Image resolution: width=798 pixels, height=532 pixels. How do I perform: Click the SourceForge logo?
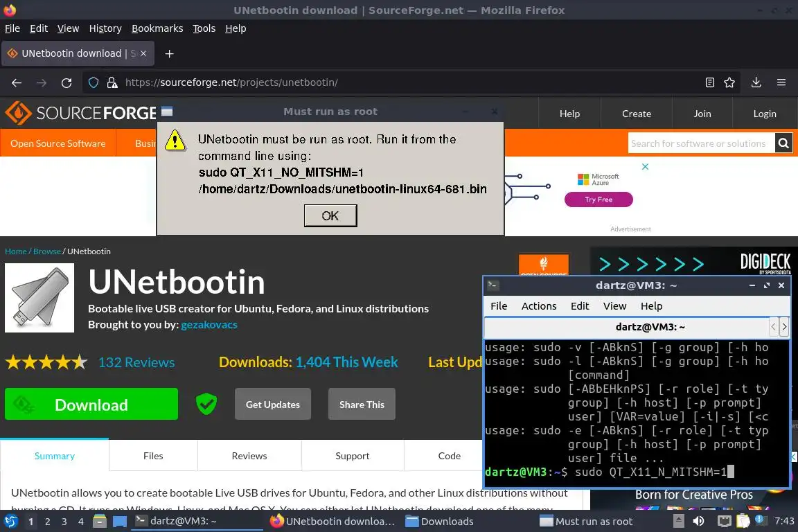pyautogui.click(x=82, y=113)
